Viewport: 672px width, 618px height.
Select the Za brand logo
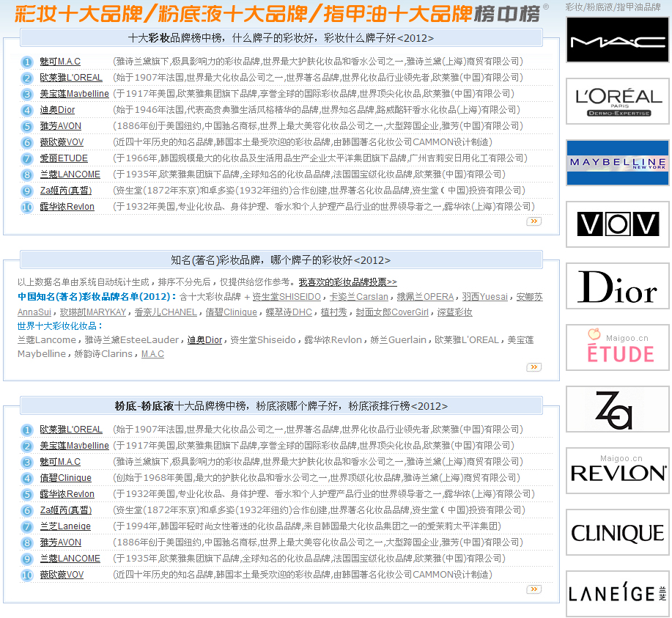pos(617,409)
